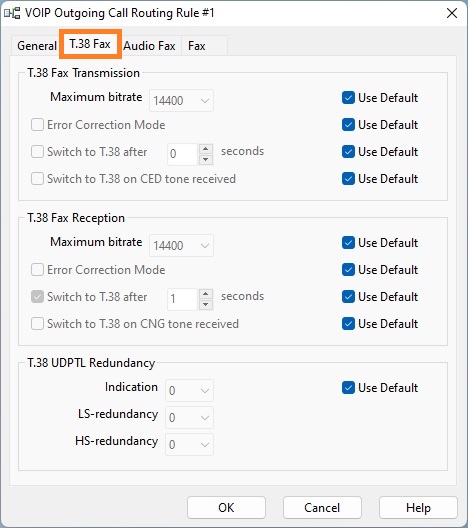The image size is (468, 528).
Task: Confirm settings with the OK button
Action: coord(226,507)
